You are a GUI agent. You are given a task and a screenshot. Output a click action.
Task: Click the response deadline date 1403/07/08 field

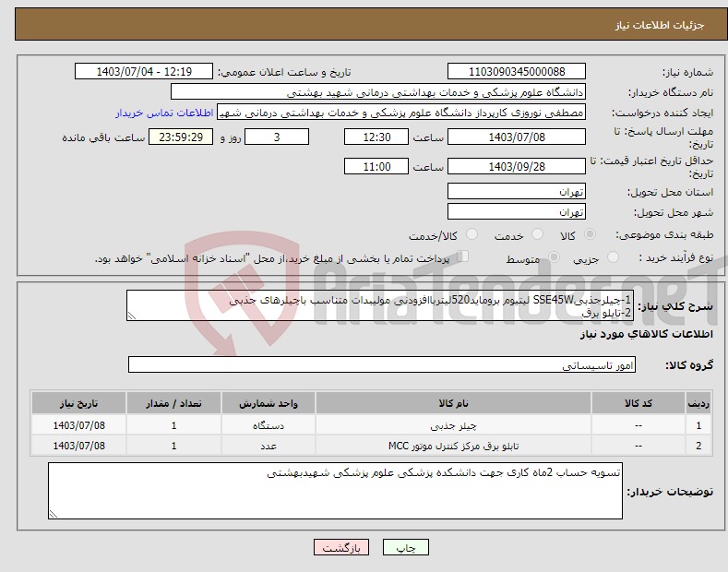[x=517, y=137]
